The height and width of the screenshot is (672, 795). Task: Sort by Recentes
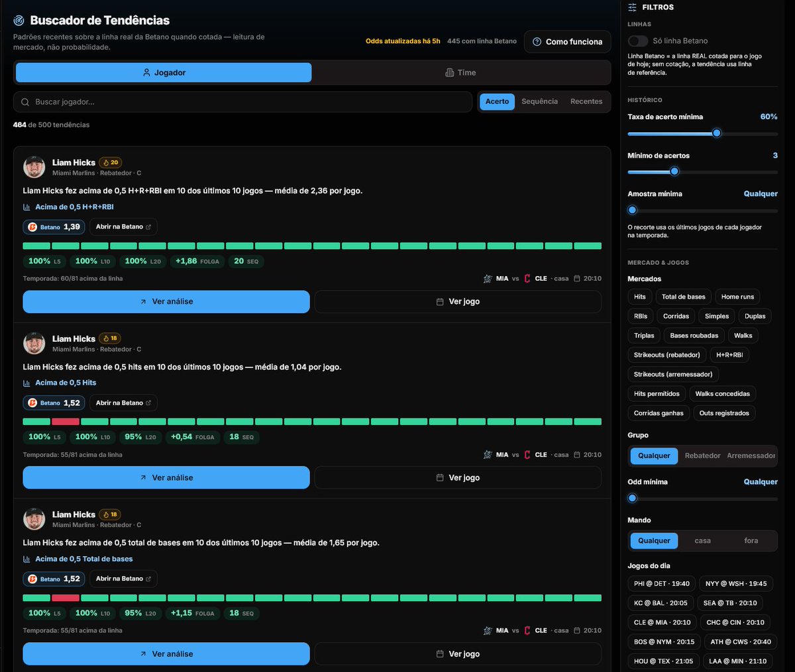point(586,102)
